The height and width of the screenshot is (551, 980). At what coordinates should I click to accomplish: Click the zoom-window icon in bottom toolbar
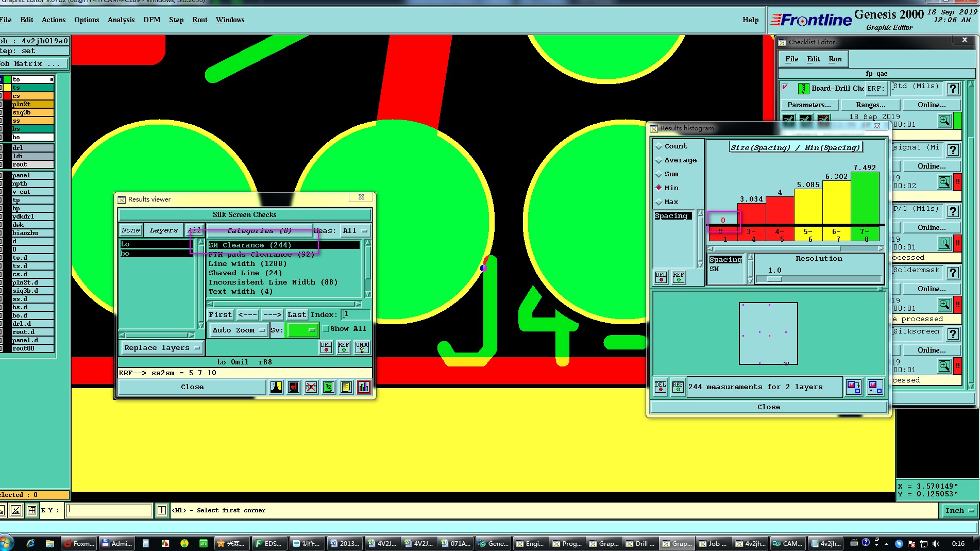(16, 510)
